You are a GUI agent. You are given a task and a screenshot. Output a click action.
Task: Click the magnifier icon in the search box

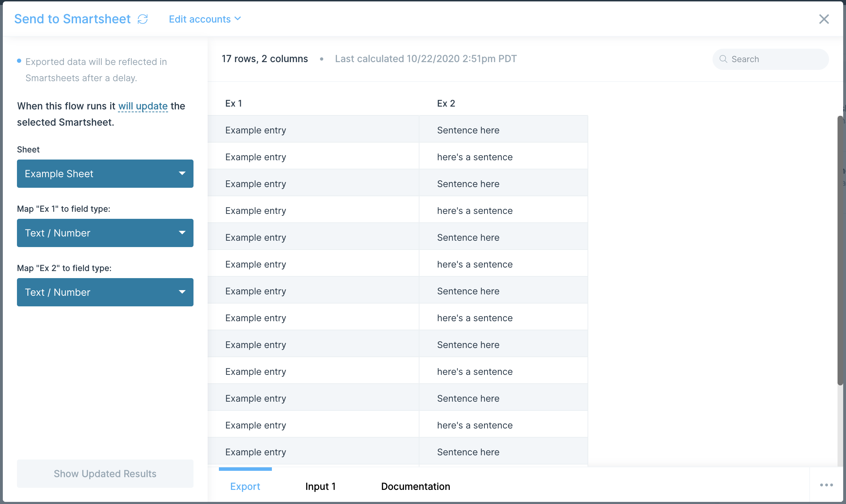tap(723, 59)
